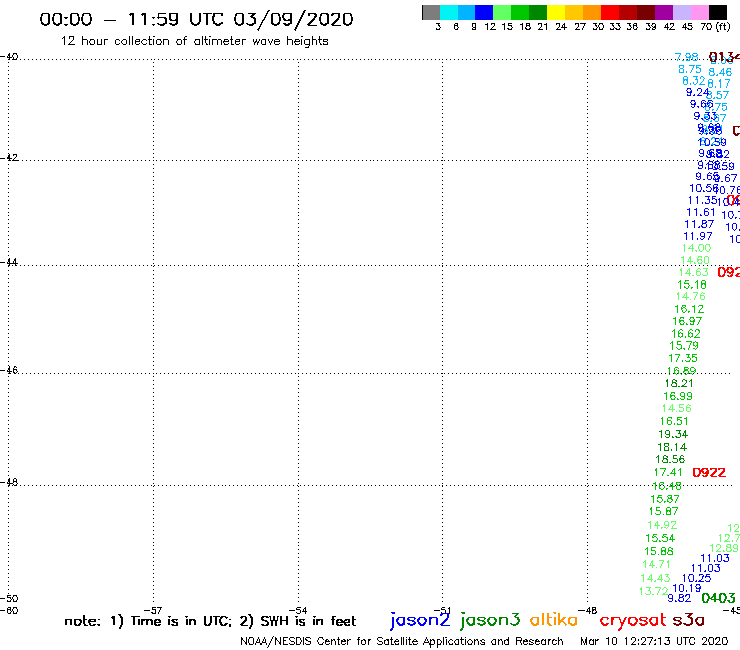This screenshot has width=740, height=650.
Task: Select the cyan legend swatch
Action: pyautogui.click(x=449, y=12)
